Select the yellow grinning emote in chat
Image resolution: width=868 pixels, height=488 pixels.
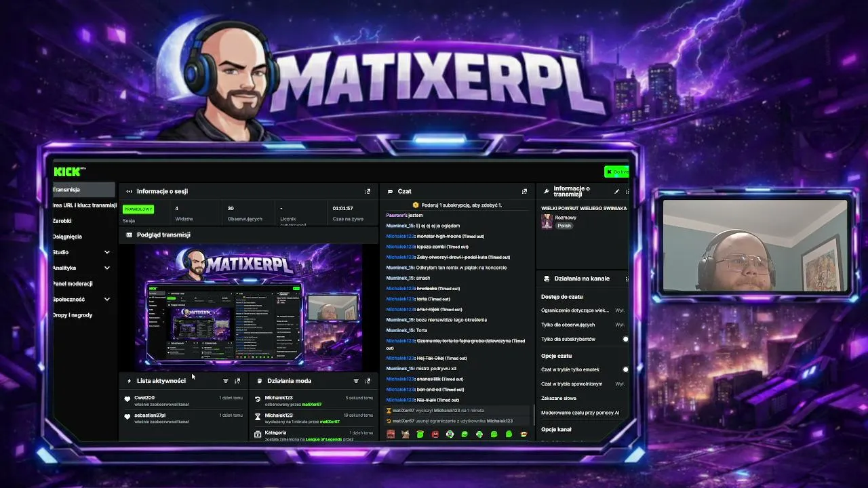[x=524, y=434]
